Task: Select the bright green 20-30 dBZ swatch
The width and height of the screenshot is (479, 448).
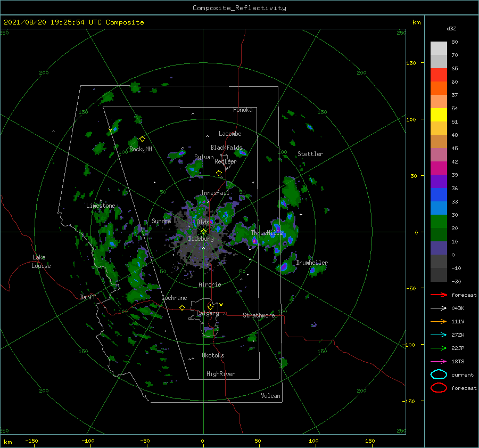Action: [x=439, y=222]
